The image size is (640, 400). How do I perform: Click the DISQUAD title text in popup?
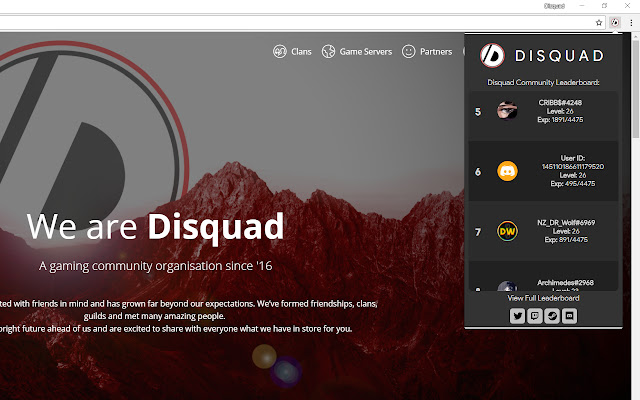(x=559, y=56)
